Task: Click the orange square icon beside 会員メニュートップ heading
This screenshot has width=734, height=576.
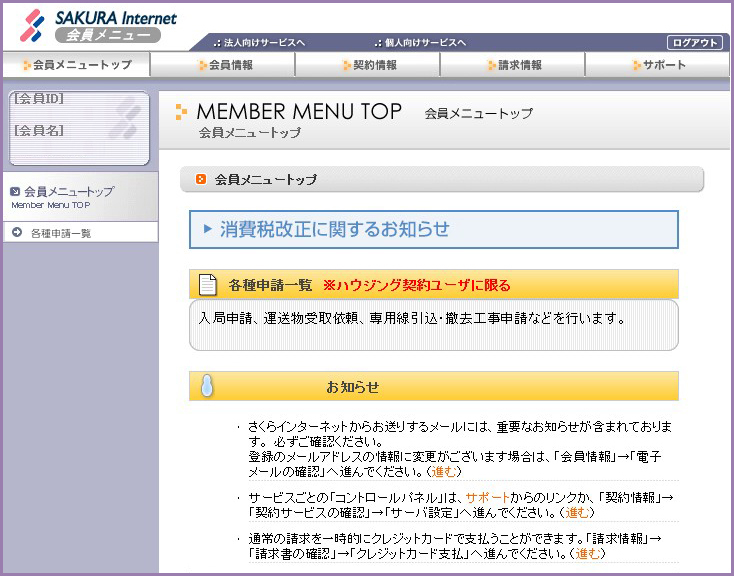Action: (201, 179)
